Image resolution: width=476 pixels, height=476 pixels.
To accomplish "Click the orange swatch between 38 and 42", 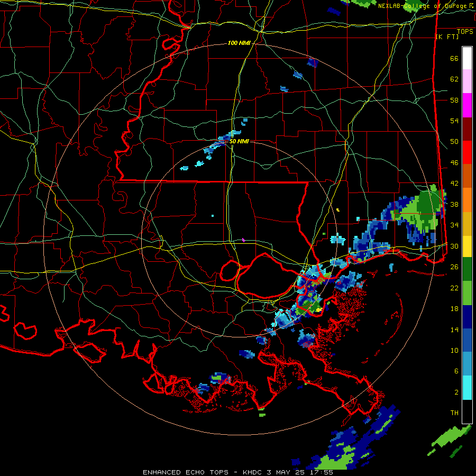I will tap(467, 200).
